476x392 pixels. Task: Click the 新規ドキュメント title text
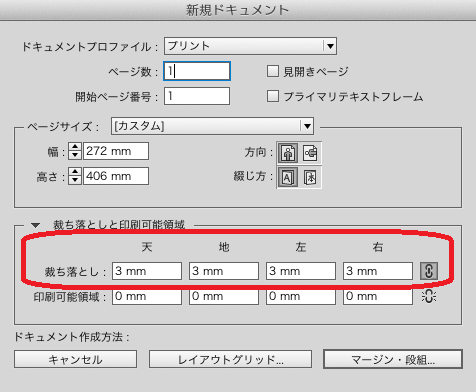tap(237, 10)
